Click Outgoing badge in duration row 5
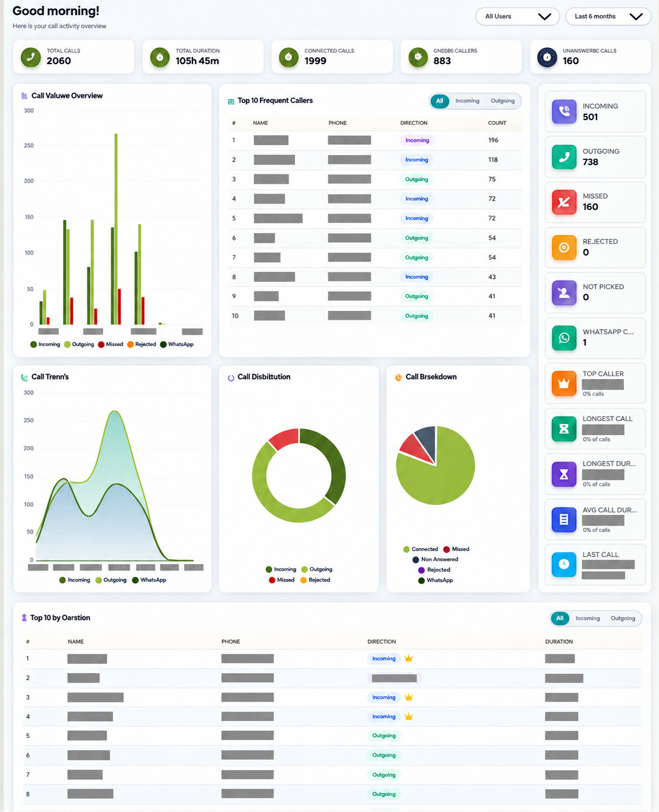The height and width of the screenshot is (812, 659). (x=384, y=736)
